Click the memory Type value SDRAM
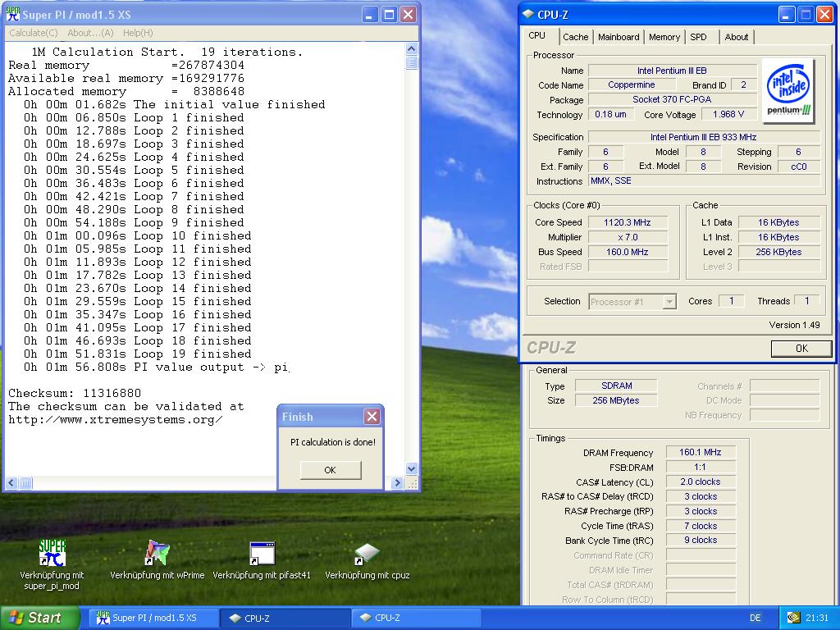840x630 pixels. 616,386
